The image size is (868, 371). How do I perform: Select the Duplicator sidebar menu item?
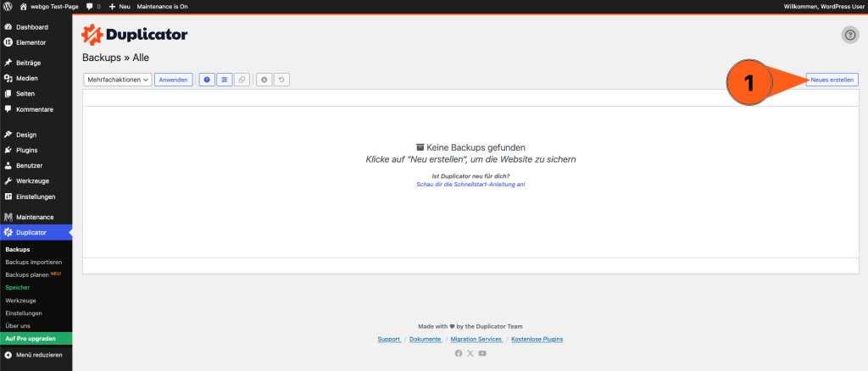tap(36, 233)
